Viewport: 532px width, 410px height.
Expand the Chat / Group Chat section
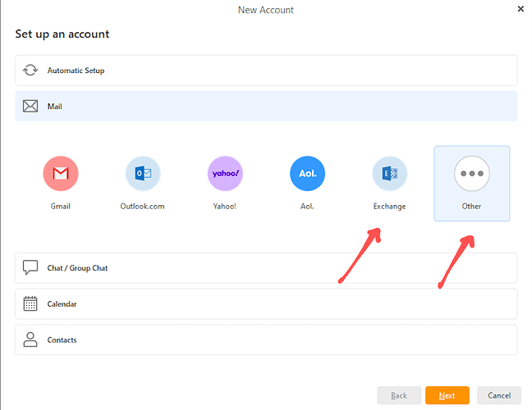266,268
